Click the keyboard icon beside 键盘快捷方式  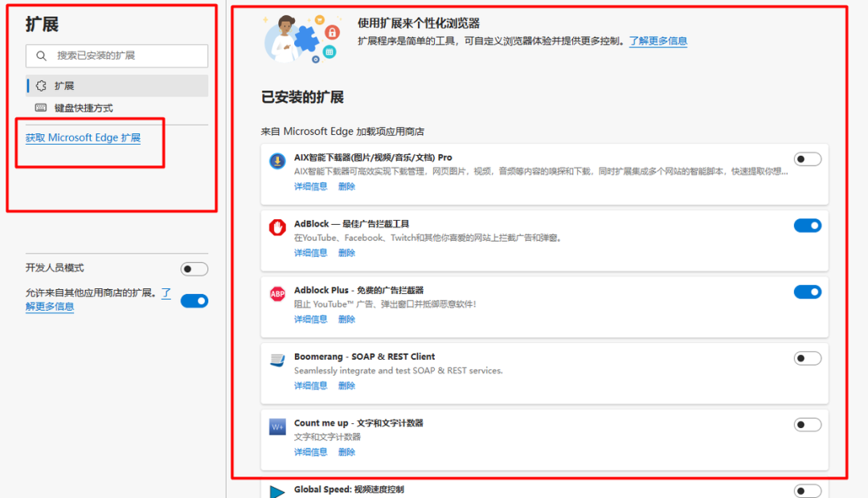41,108
